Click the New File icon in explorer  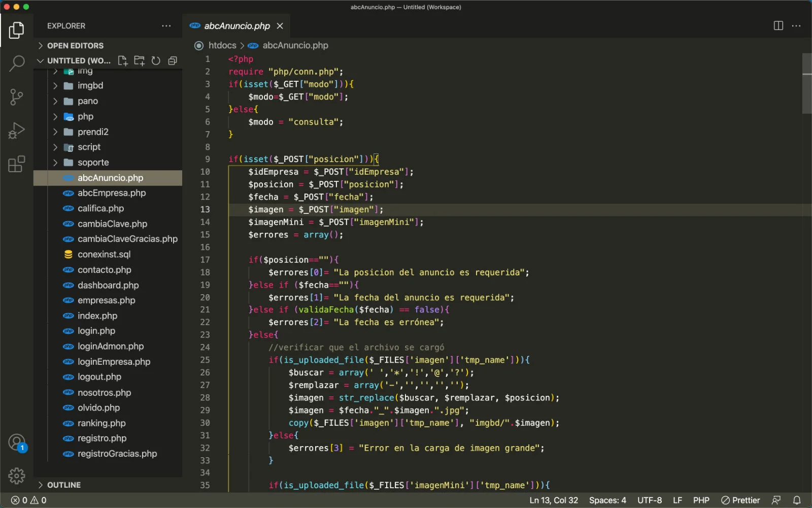122,61
